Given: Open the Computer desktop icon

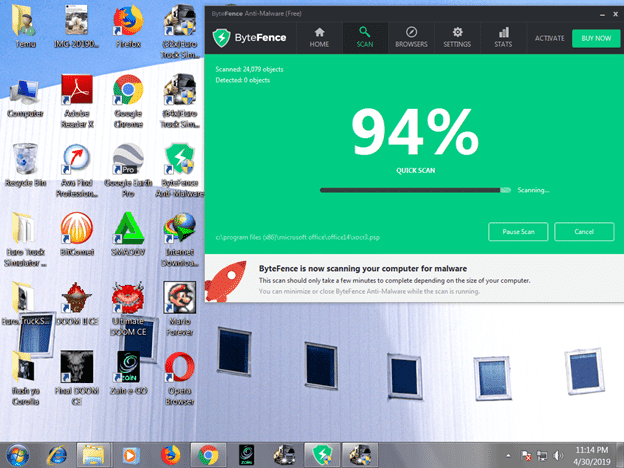Looking at the screenshot, I should pos(25,98).
